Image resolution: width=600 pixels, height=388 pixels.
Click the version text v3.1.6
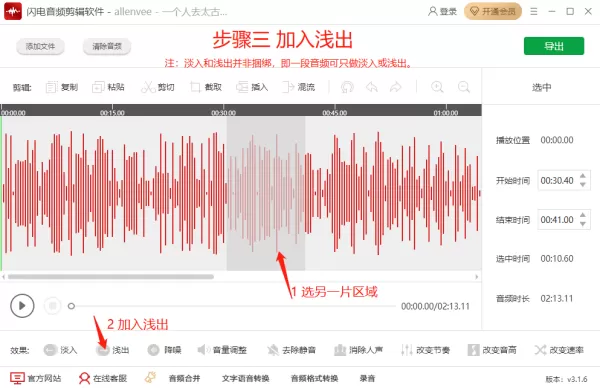(x=577, y=379)
